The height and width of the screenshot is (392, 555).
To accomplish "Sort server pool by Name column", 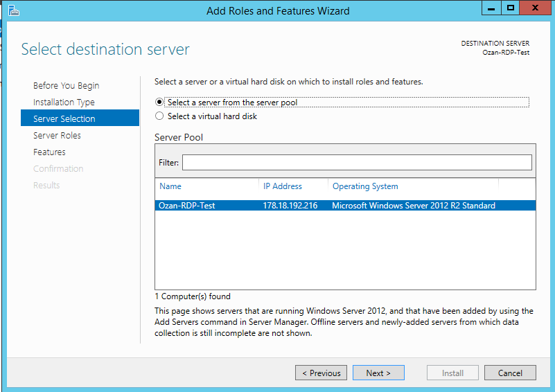I will point(170,186).
